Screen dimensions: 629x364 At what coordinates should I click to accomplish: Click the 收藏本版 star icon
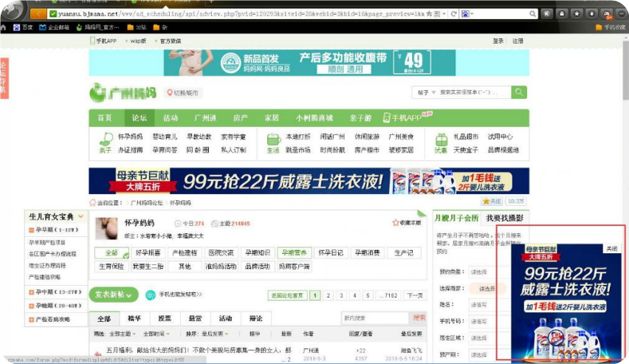396,222
